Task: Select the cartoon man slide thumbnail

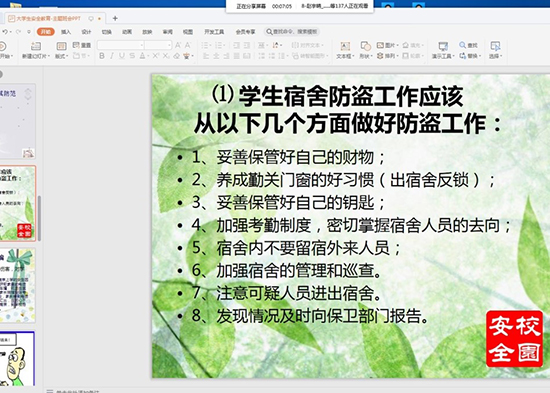Action: tap(18, 358)
